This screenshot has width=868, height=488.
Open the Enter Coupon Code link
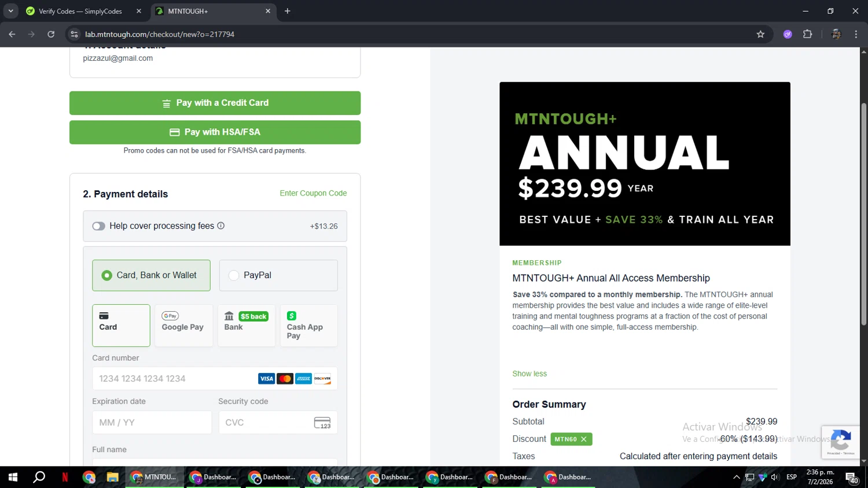[313, 193]
